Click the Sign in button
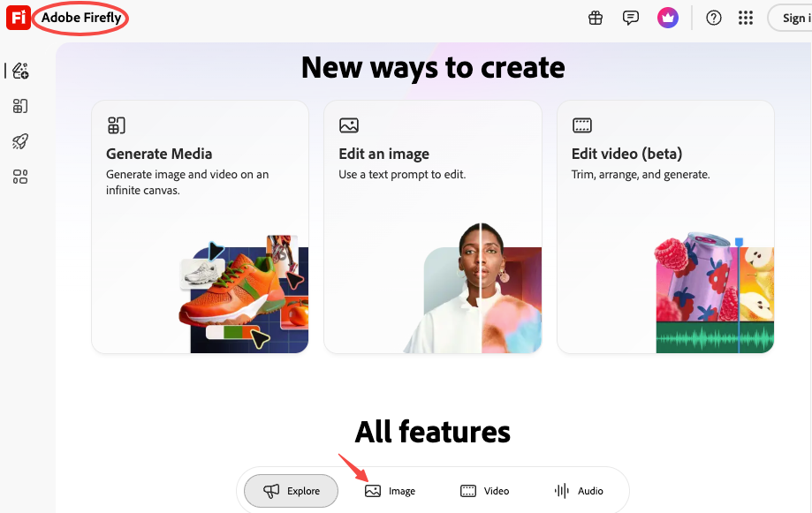 [x=793, y=19]
